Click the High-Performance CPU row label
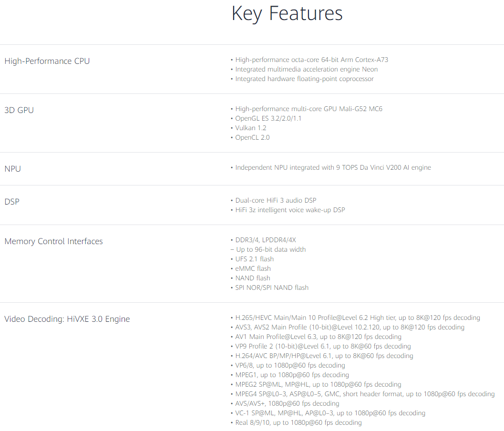504x431 pixels. [47, 61]
